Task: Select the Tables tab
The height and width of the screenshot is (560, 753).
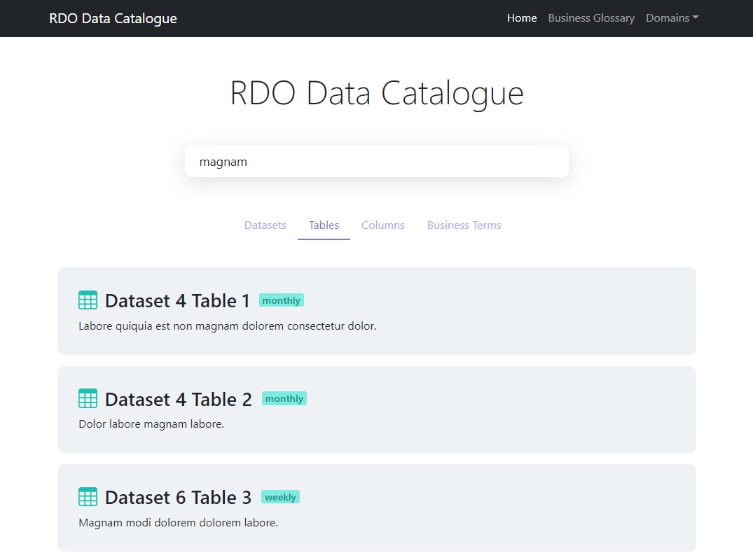Action: (324, 225)
